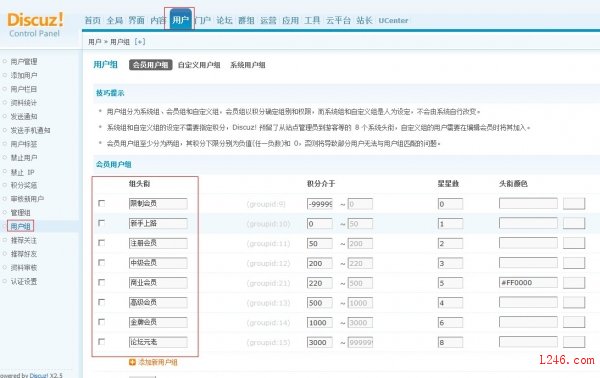Open 禁止 IP in the sidebar
The width and height of the screenshot is (600, 378).
point(23,172)
